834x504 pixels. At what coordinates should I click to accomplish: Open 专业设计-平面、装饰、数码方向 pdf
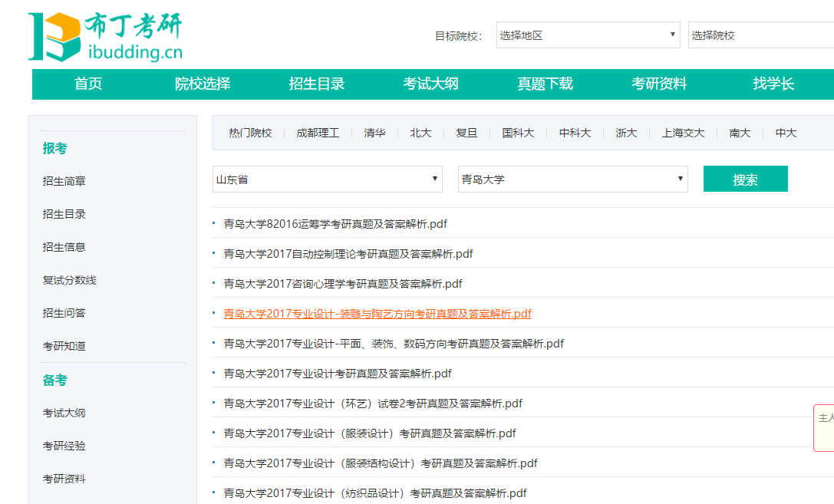pos(394,344)
